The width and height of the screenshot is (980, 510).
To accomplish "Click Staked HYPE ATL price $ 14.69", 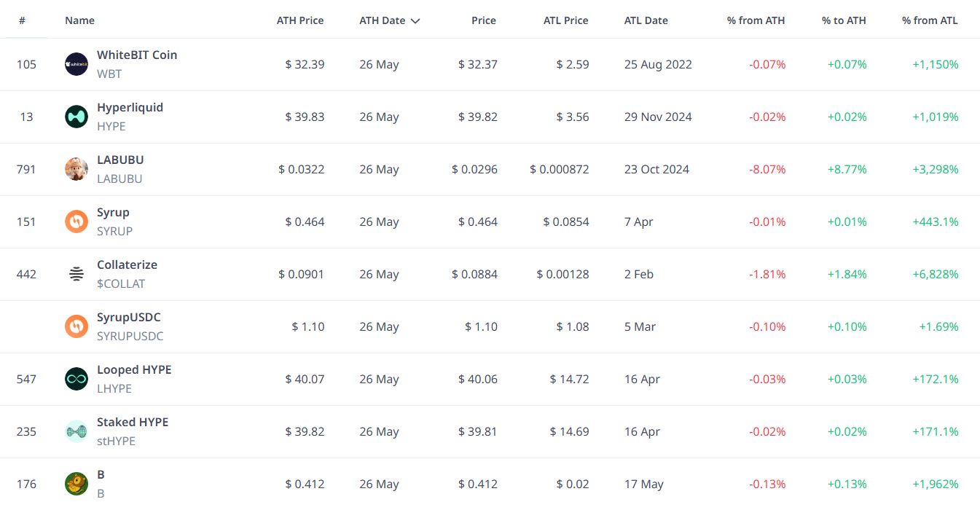I will pos(570,431).
